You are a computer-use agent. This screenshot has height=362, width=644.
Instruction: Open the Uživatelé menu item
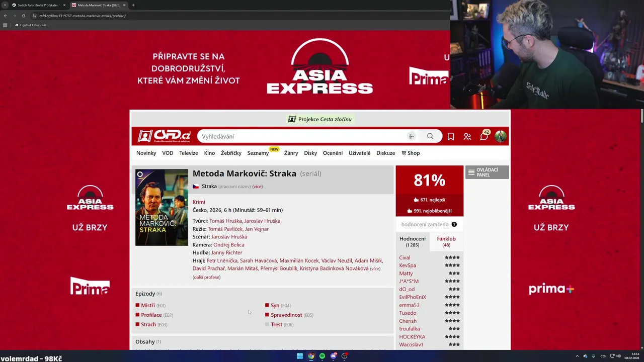point(359,153)
